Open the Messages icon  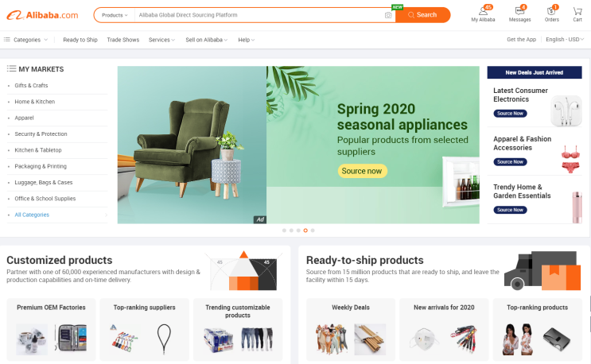[519, 10]
